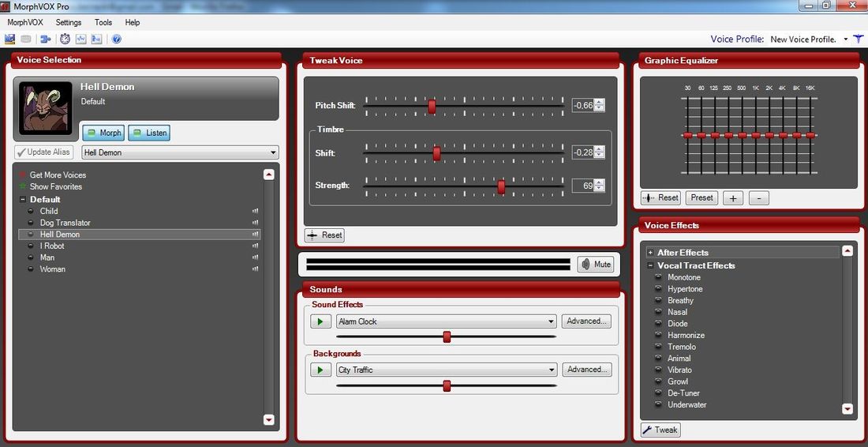Toggle the Morph button
868x447 pixels.
[103, 133]
